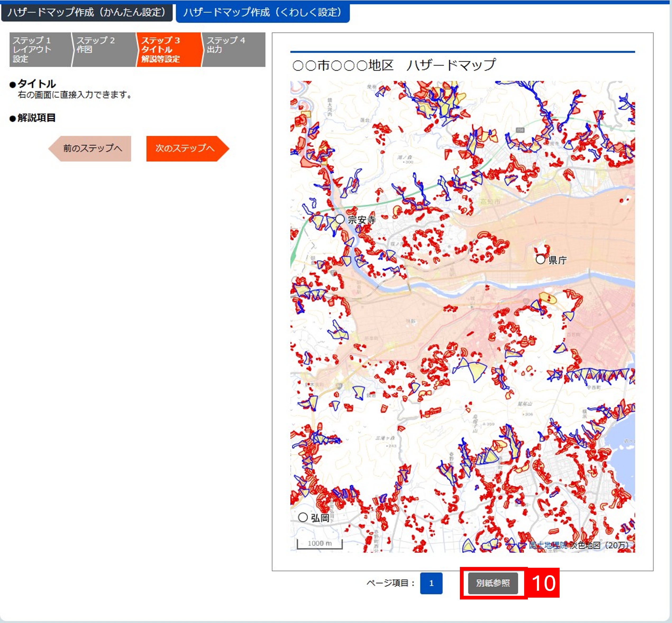This screenshot has width=672, height=623.
Task: Click the 1000 m scale bar
Action: [319, 543]
